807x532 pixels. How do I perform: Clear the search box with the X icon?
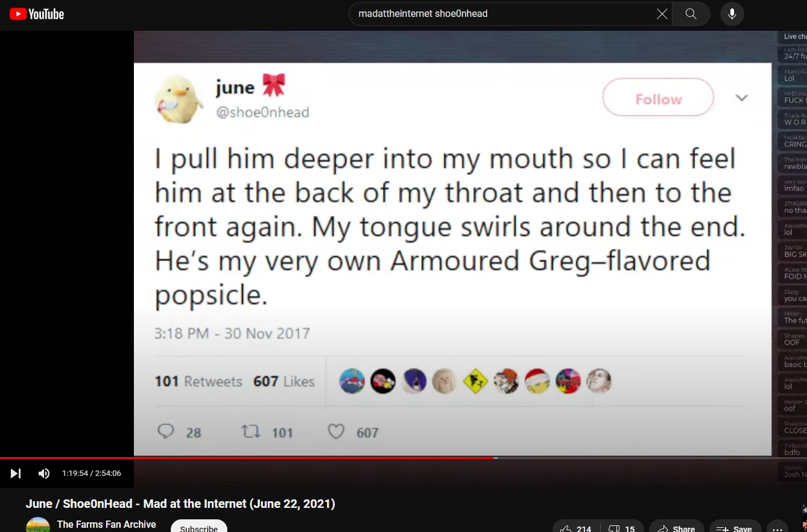pos(662,14)
